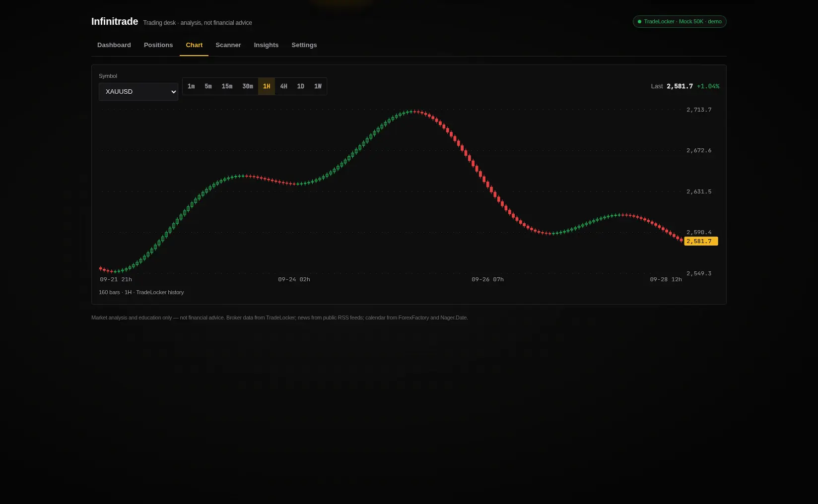
Task: Switch to the Positions tab
Action: (158, 45)
